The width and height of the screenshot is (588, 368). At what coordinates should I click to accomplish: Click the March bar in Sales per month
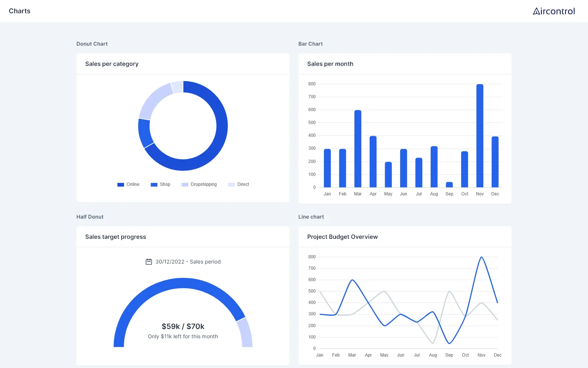358,149
